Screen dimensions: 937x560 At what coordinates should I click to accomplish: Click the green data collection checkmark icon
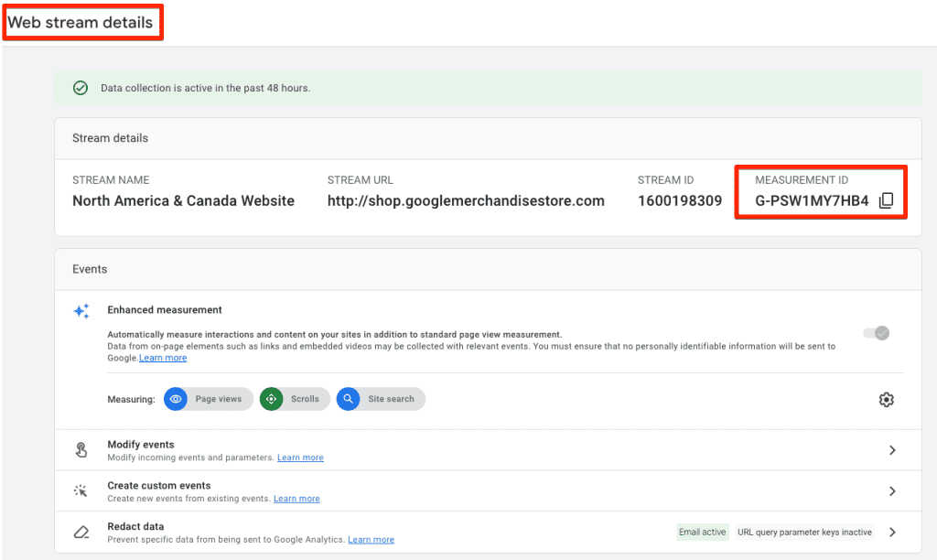81,88
